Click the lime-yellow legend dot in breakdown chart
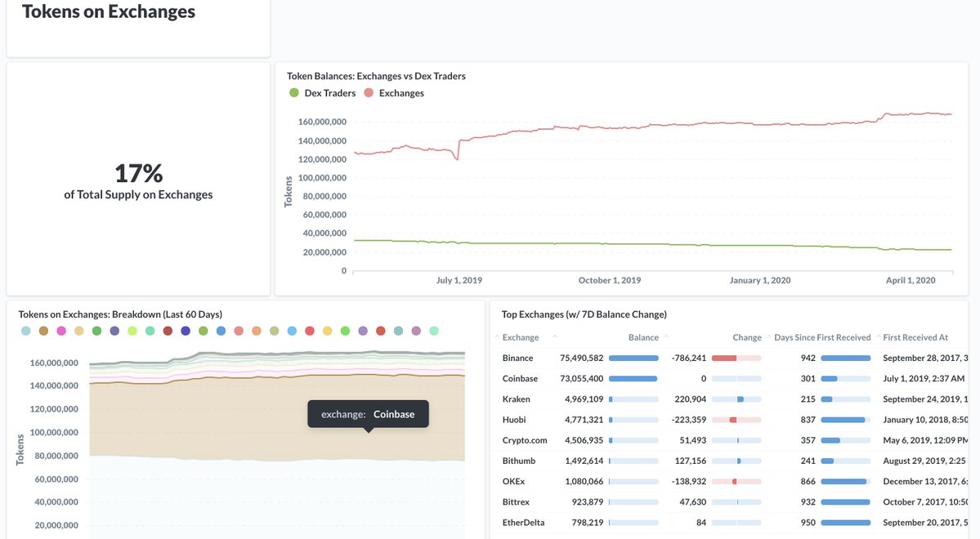This screenshot has height=539, width=980. point(132,331)
